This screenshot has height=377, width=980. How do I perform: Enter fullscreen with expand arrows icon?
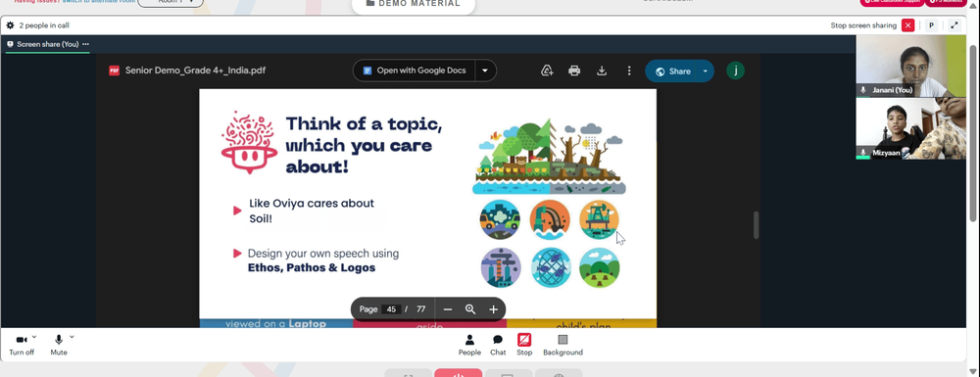tap(955, 25)
